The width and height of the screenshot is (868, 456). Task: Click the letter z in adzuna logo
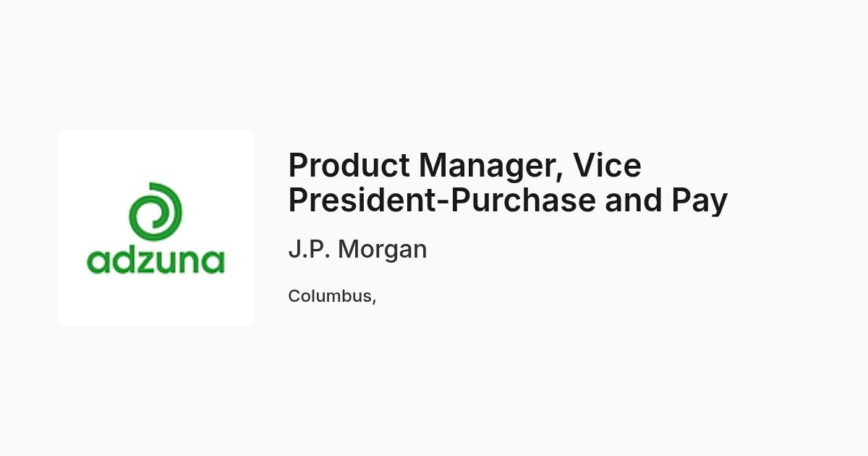(x=147, y=263)
